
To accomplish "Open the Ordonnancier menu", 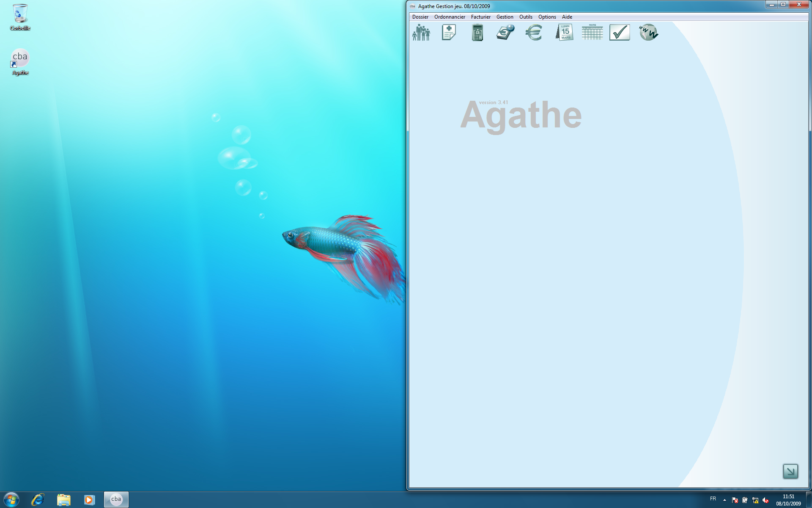I will tap(450, 17).
